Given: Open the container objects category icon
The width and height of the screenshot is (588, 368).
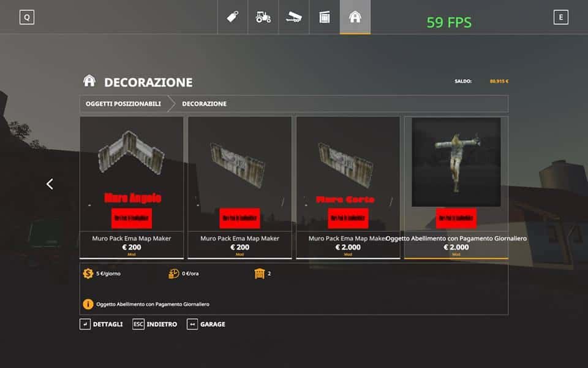Looking at the screenshot, I should (x=325, y=17).
